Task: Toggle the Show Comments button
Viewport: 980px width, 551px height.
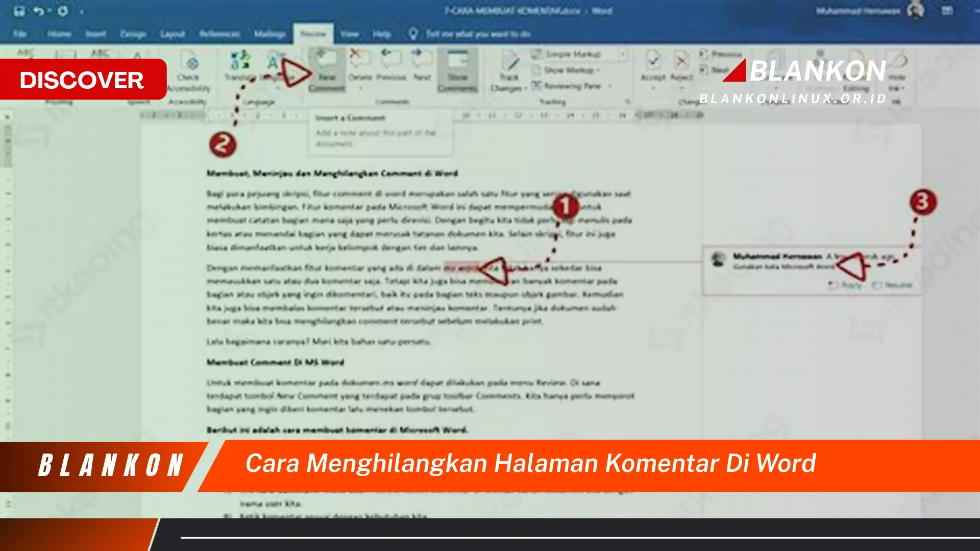Action: 457,70
